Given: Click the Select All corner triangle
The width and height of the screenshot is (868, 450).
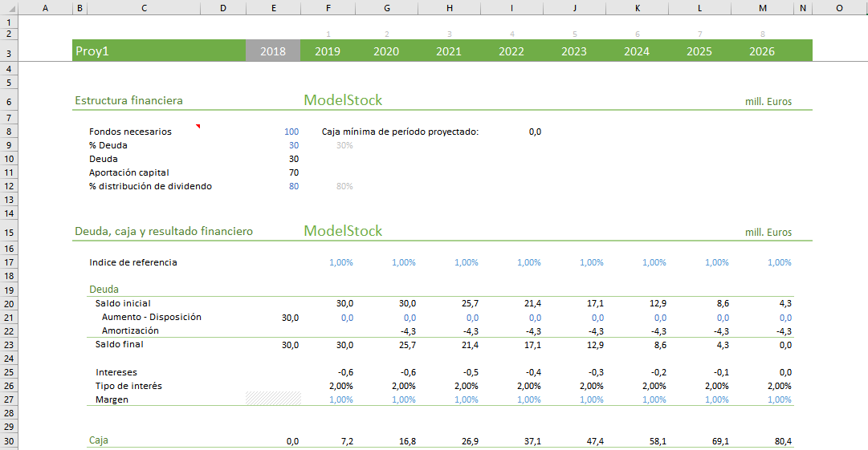Looking at the screenshot, I should tap(8, 7).
